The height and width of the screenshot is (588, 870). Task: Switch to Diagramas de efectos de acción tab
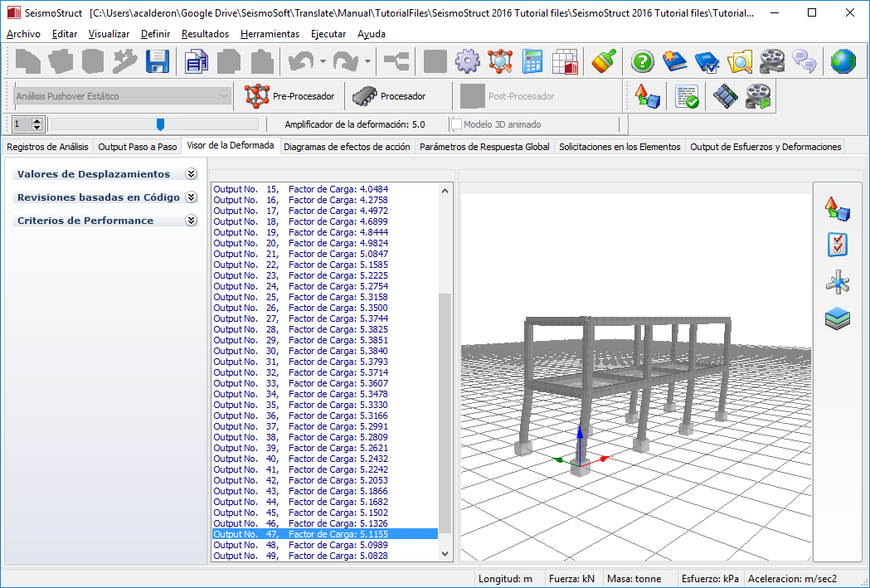[x=346, y=147]
